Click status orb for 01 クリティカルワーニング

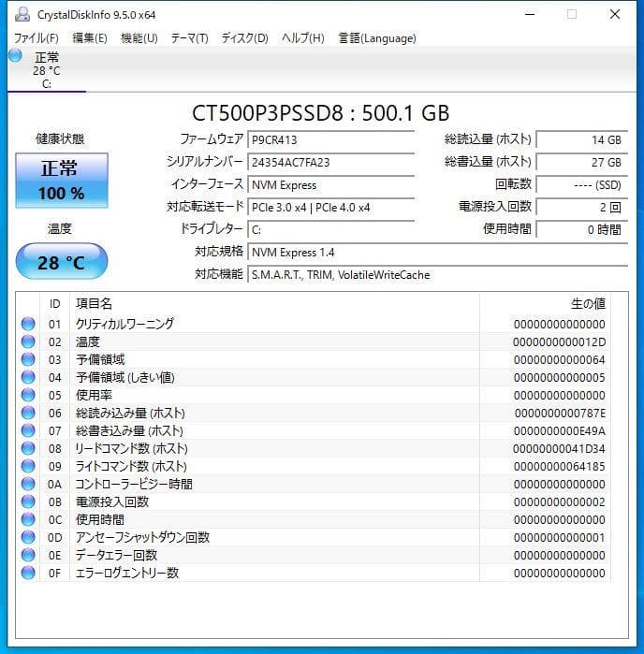pyautogui.click(x=28, y=324)
